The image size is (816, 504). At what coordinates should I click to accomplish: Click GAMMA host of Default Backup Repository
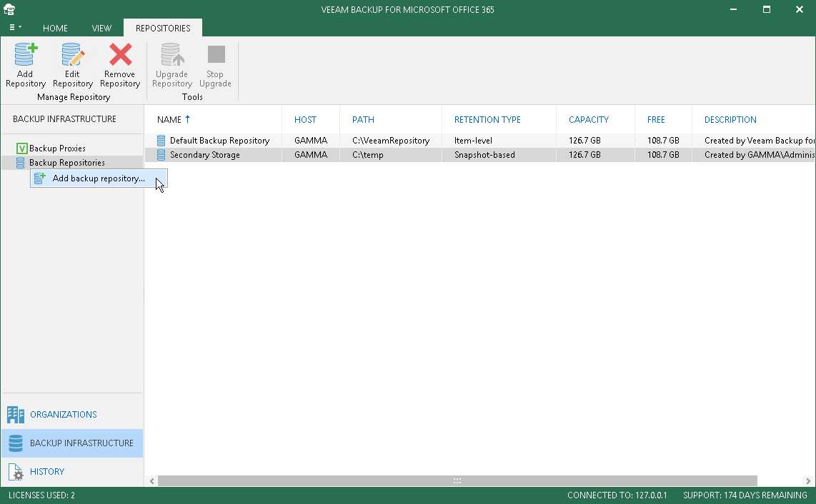(x=311, y=141)
